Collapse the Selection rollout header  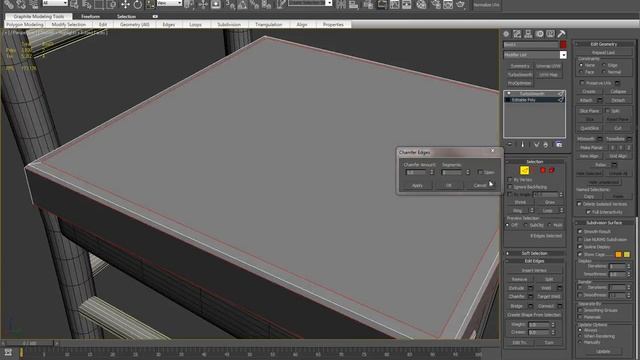pos(534,162)
